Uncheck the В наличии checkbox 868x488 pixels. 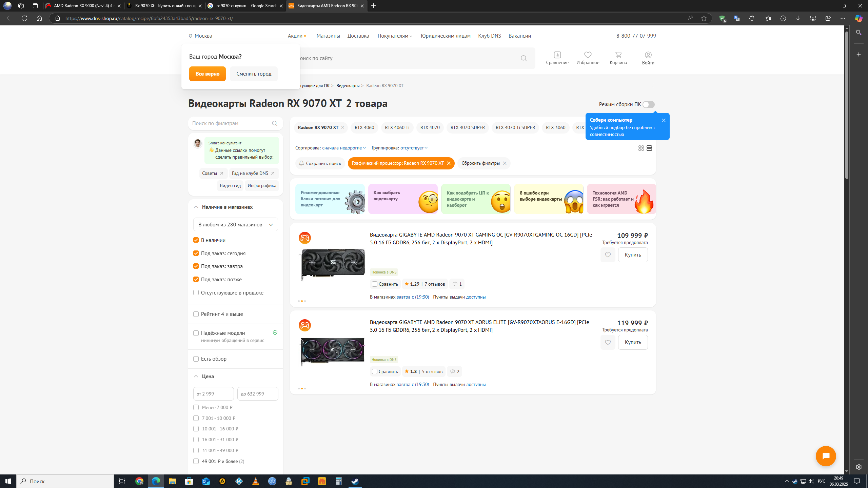coord(196,240)
